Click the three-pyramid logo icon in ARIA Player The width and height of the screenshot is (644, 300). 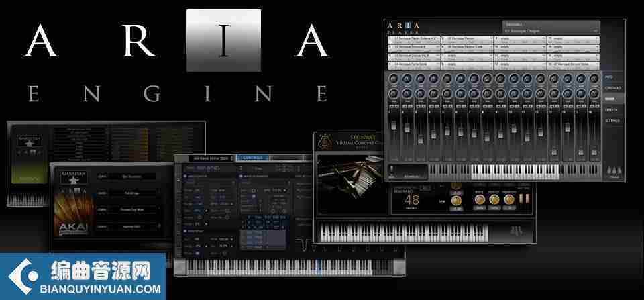pos(614,170)
